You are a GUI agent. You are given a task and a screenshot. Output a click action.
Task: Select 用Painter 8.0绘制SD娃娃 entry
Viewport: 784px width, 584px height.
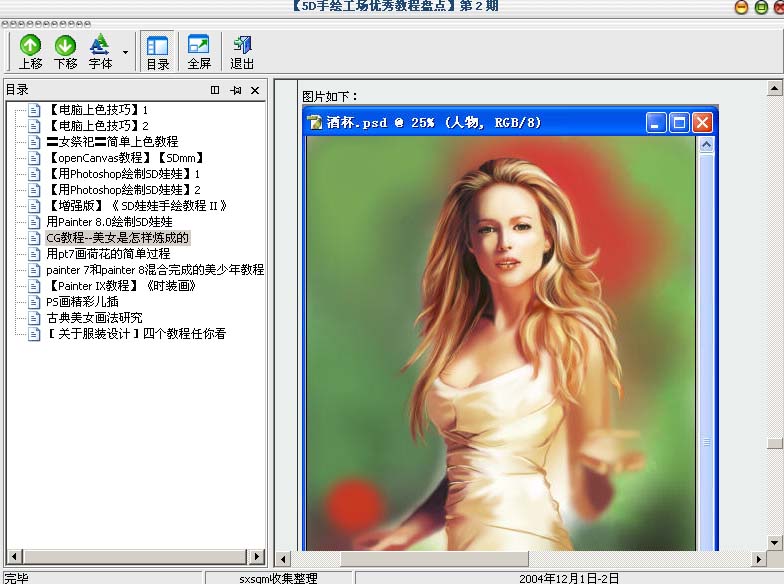pos(110,222)
